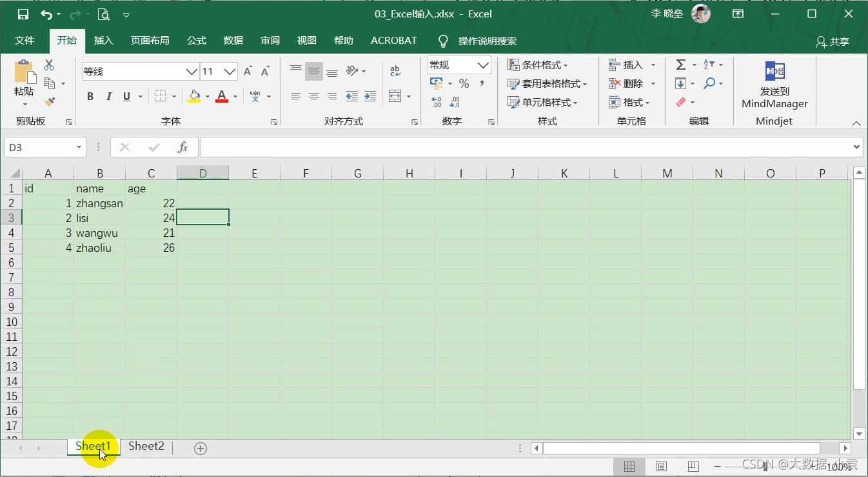Click the zoom out minus on the zoom slider
Image resolution: width=868 pixels, height=477 pixels.
[717, 466]
